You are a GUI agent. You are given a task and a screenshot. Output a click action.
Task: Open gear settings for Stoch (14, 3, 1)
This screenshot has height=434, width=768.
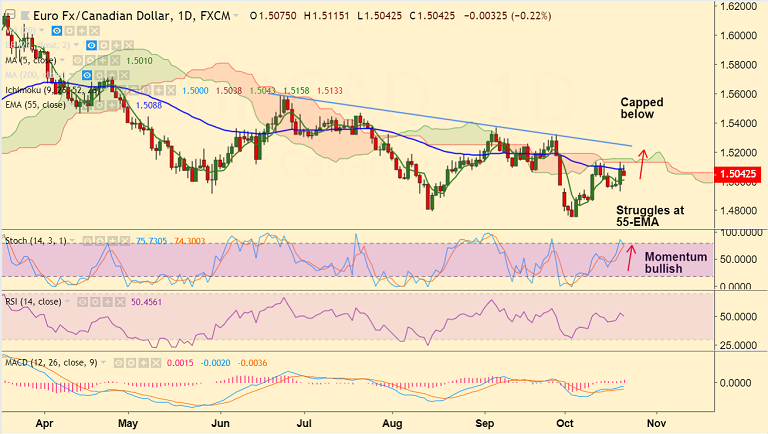pos(100,241)
